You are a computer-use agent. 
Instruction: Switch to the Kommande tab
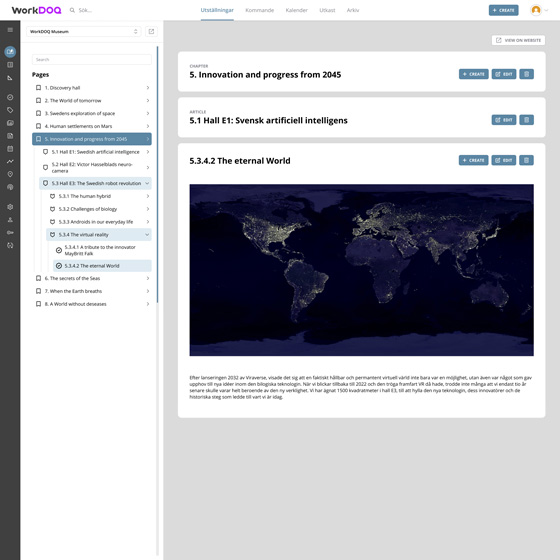[x=260, y=10]
